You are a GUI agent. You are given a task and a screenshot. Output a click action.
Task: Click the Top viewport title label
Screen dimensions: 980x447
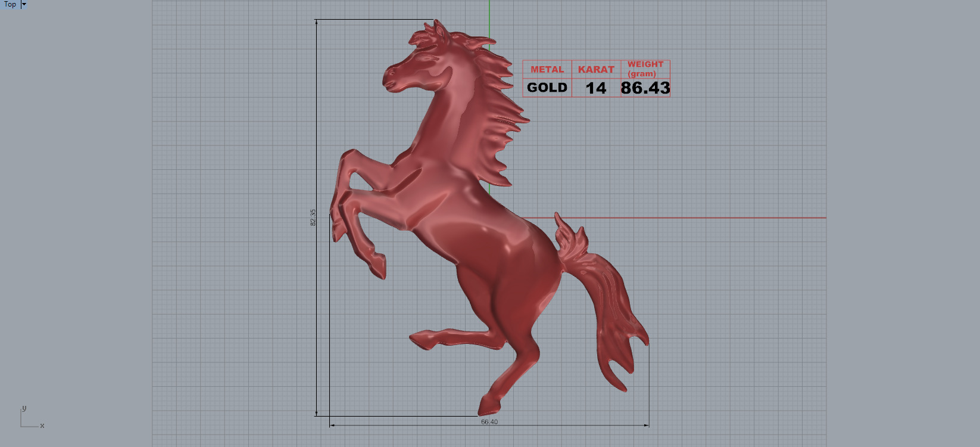pyautogui.click(x=10, y=4)
